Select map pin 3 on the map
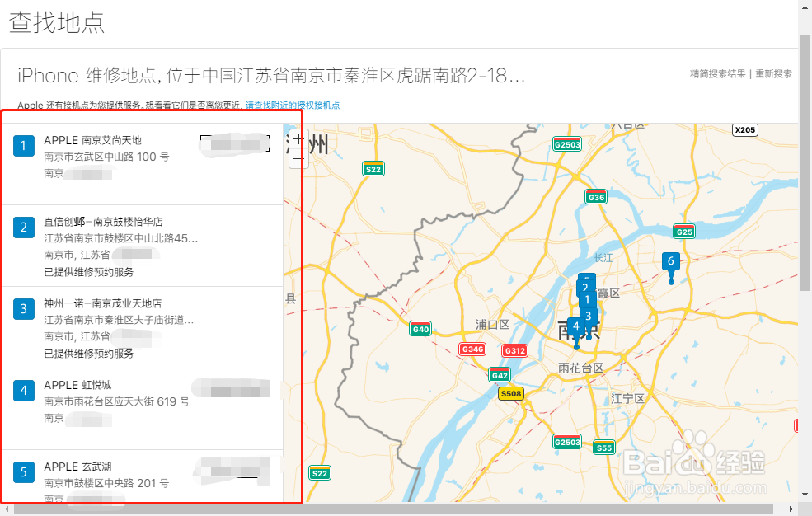 (589, 316)
